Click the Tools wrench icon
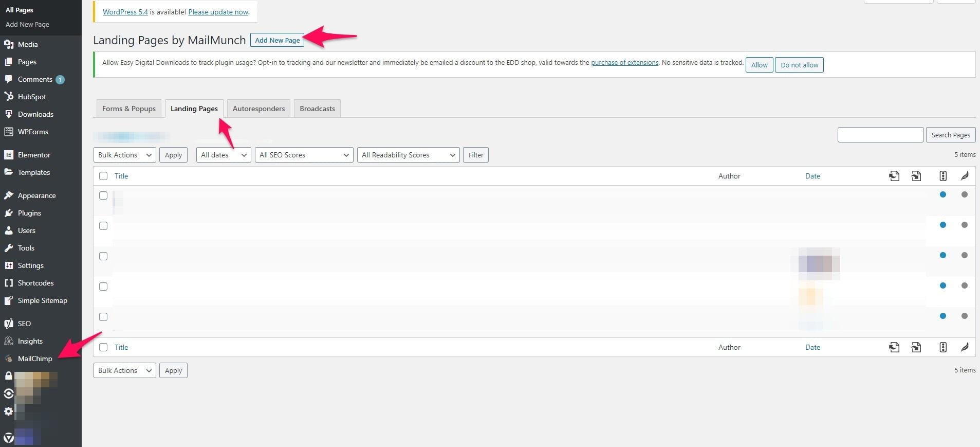The width and height of the screenshot is (980, 447). point(9,248)
